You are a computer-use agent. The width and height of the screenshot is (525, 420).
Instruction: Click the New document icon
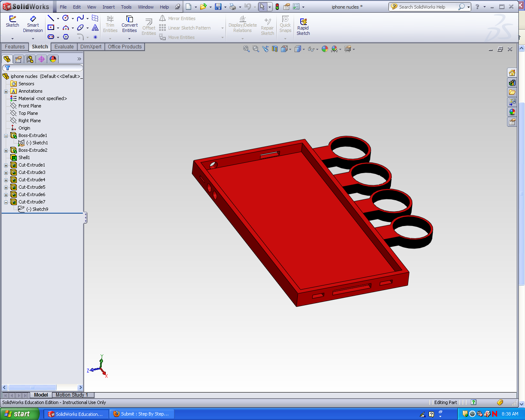[x=188, y=7]
